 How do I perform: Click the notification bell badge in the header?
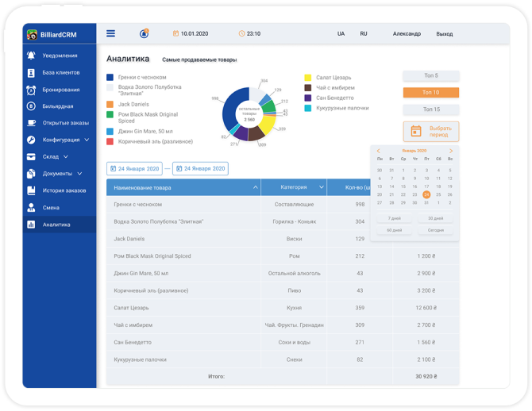144,33
